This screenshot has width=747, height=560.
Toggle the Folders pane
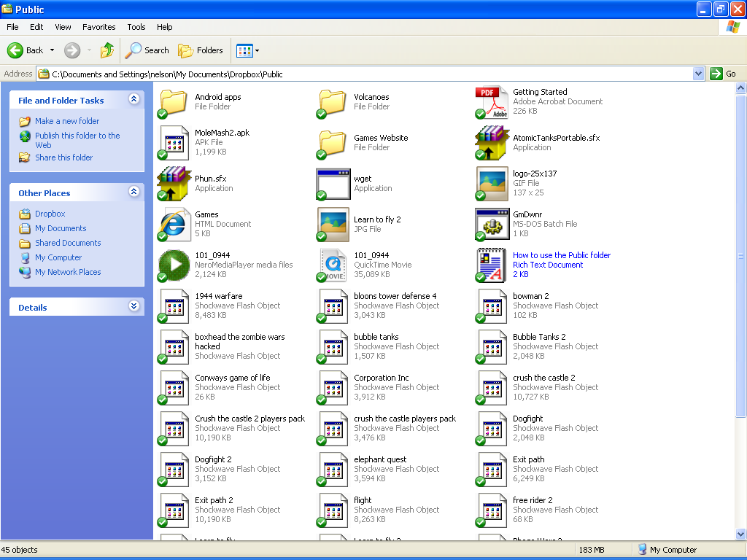200,50
